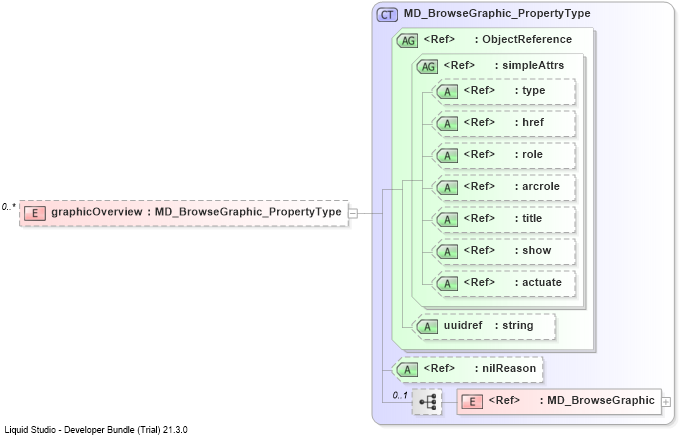The image size is (679, 435).
Task: Click the A icon of actuate attribute
Action: (447, 284)
